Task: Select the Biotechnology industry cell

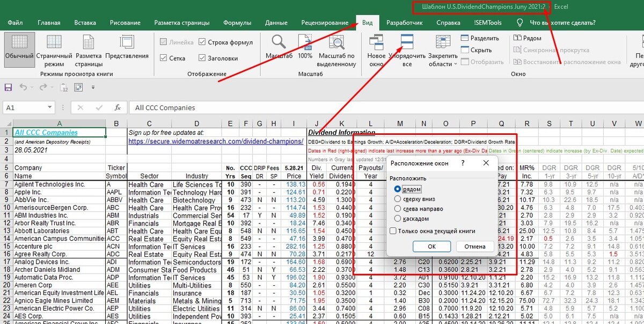Action: point(197,200)
